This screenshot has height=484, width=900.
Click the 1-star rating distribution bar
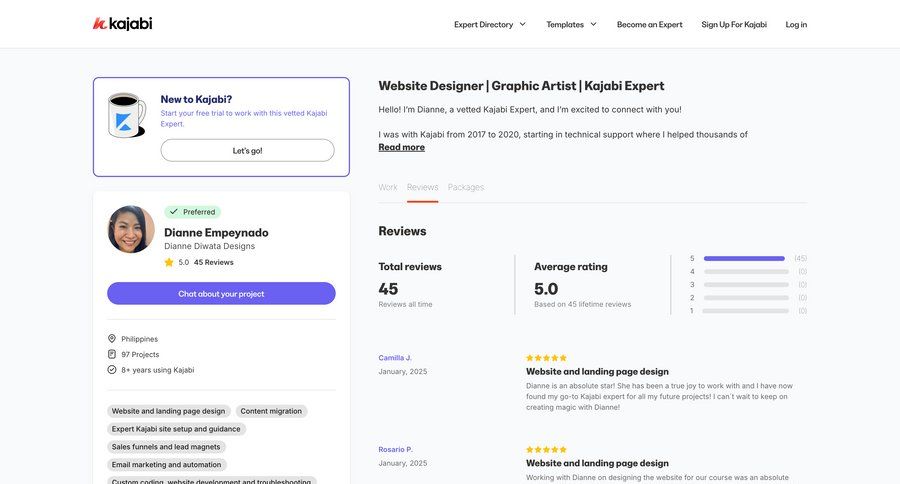click(x=746, y=311)
